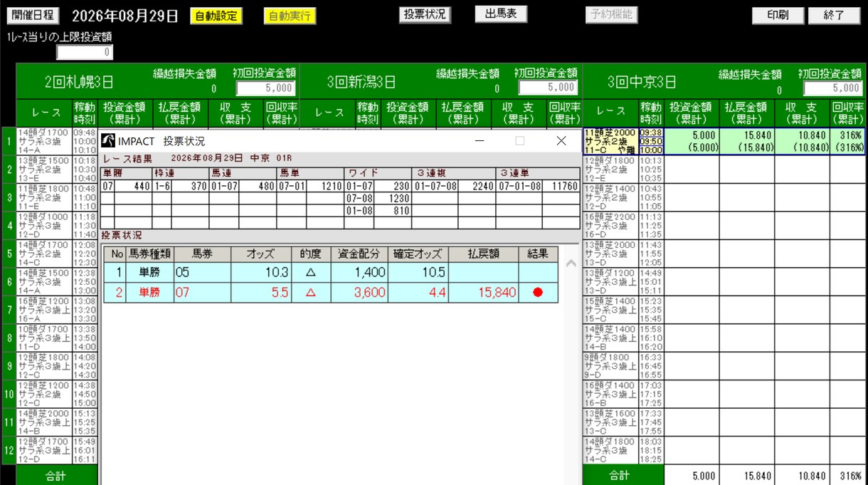
Task: Click the 3回中京3日 venue header
Action: pyautogui.click(x=642, y=82)
